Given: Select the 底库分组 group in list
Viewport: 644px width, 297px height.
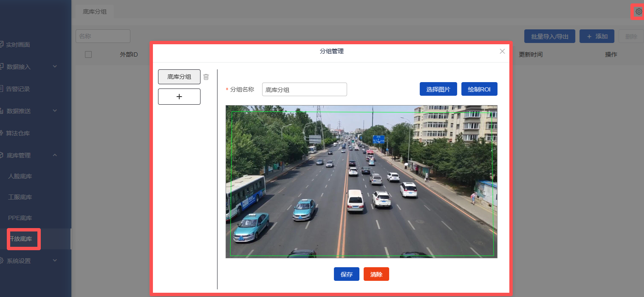Looking at the screenshot, I should [x=179, y=77].
